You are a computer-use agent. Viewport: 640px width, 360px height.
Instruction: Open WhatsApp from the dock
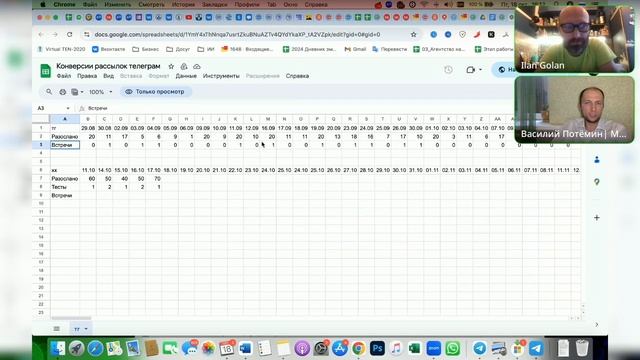tap(452, 349)
